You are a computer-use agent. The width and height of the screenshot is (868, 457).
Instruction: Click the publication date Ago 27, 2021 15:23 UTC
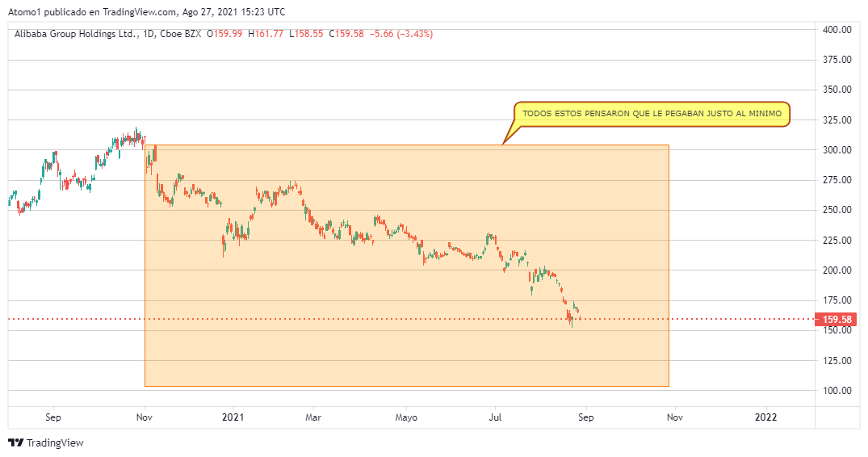pyautogui.click(x=234, y=11)
